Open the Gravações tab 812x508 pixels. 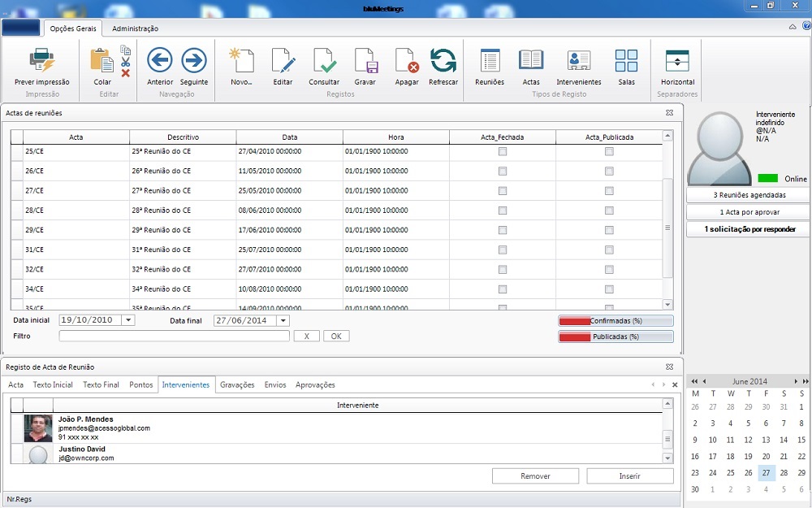pyautogui.click(x=237, y=384)
